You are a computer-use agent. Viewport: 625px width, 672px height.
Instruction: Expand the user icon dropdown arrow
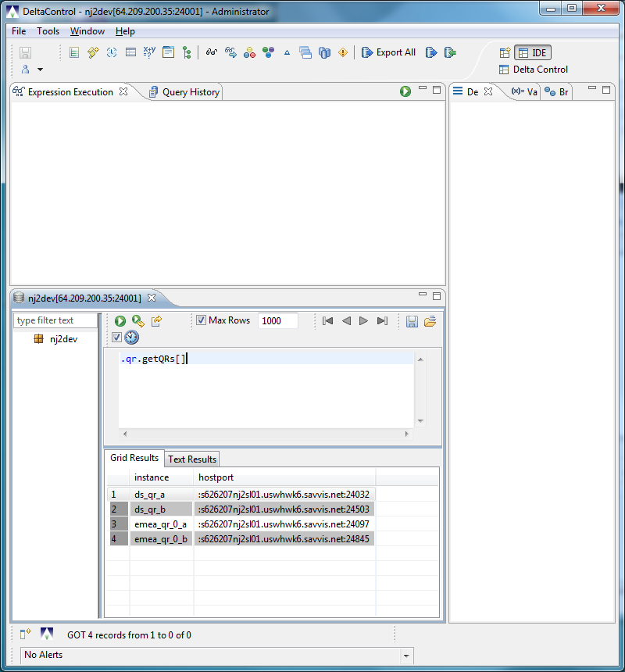pos(41,70)
